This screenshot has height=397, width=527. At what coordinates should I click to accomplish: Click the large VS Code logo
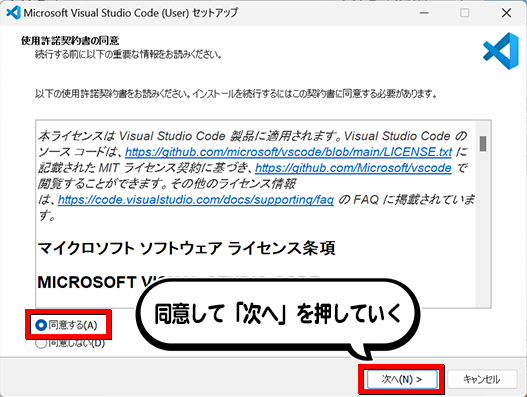(501, 51)
